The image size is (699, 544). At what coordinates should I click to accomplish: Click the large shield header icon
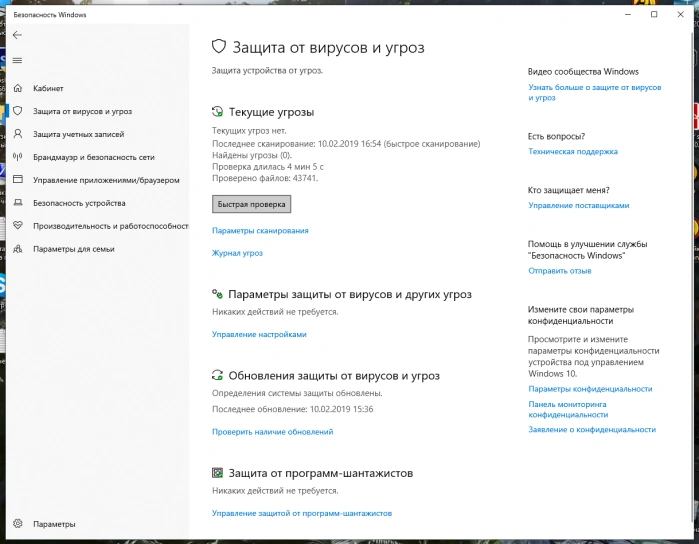tap(219, 46)
